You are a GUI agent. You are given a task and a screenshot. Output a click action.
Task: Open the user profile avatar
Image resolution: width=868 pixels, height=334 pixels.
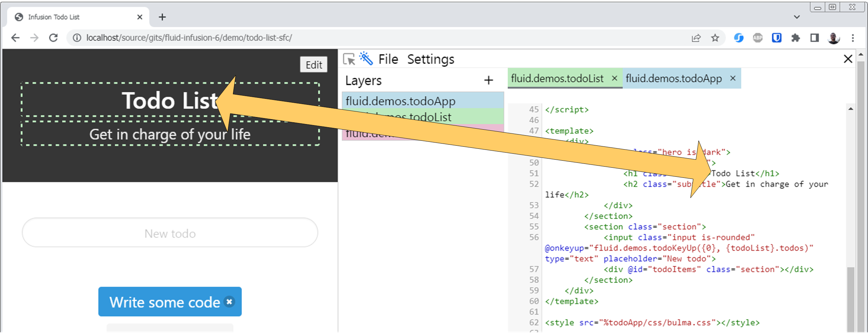pos(834,38)
